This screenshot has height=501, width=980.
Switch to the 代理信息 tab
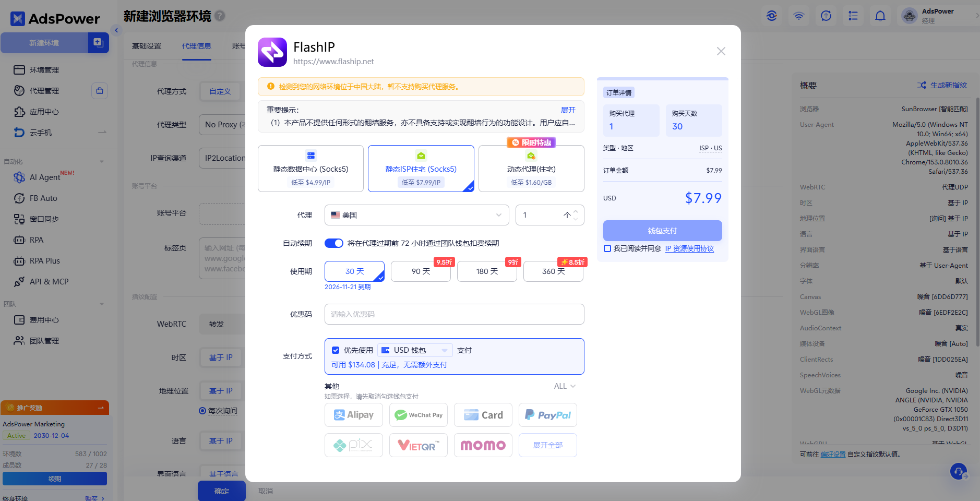click(197, 46)
